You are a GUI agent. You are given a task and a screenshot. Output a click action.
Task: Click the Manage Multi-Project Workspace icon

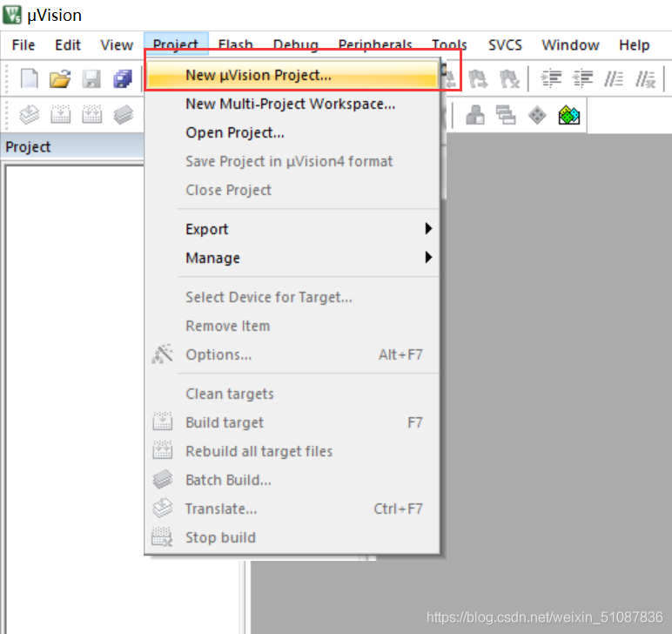click(506, 115)
